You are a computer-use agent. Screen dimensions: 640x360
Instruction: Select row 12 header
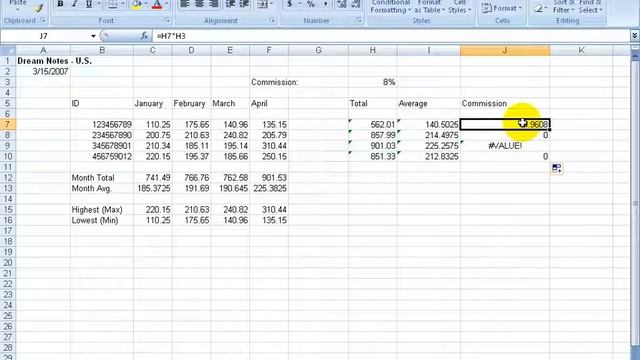(x=8, y=178)
